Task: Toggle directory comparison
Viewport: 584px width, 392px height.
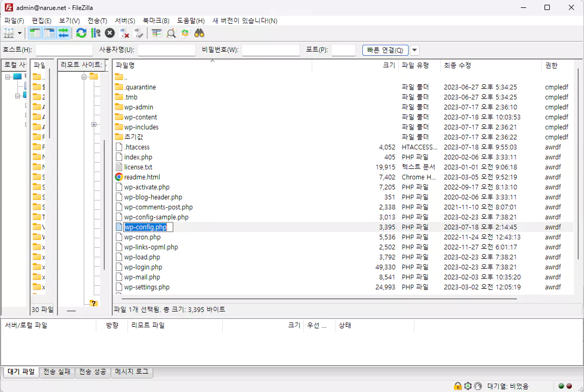Action: tap(171, 33)
